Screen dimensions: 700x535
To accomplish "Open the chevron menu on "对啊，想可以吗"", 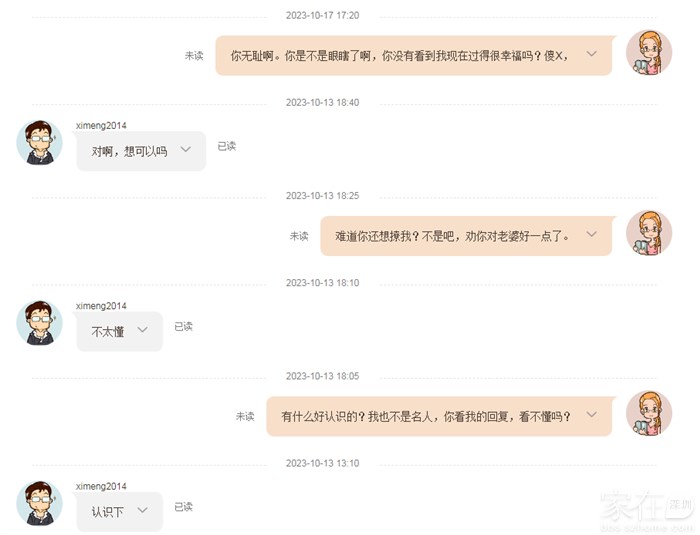I will click(185, 150).
